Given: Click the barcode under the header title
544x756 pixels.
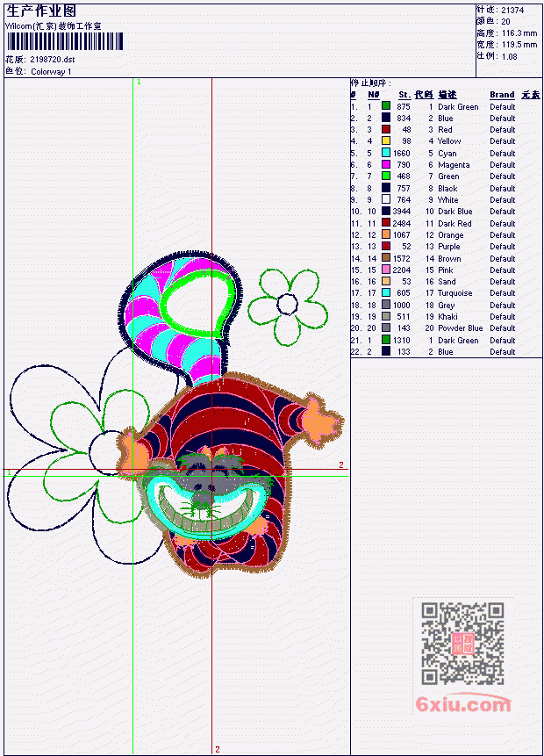Looking at the screenshot, I should coord(65,41).
